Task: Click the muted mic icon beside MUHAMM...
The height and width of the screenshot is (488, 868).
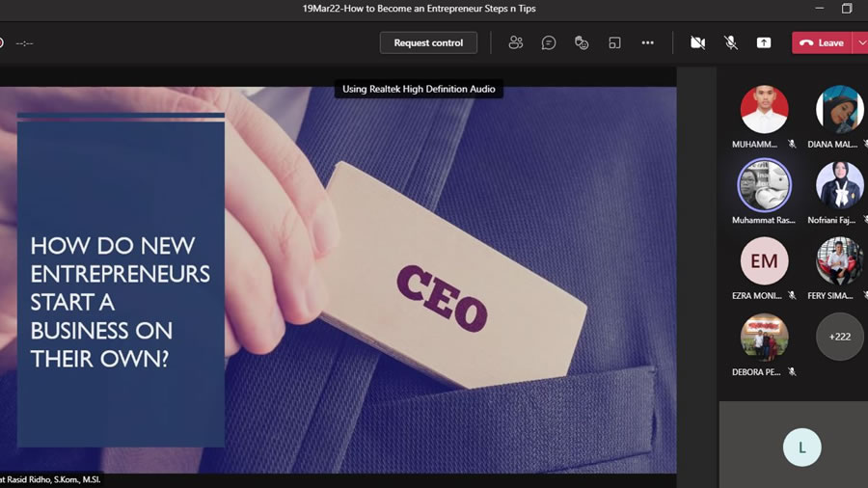Action: [x=792, y=144]
